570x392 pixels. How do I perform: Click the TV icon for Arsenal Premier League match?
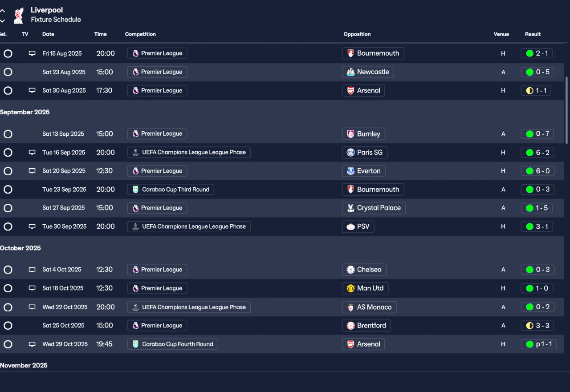32,90
